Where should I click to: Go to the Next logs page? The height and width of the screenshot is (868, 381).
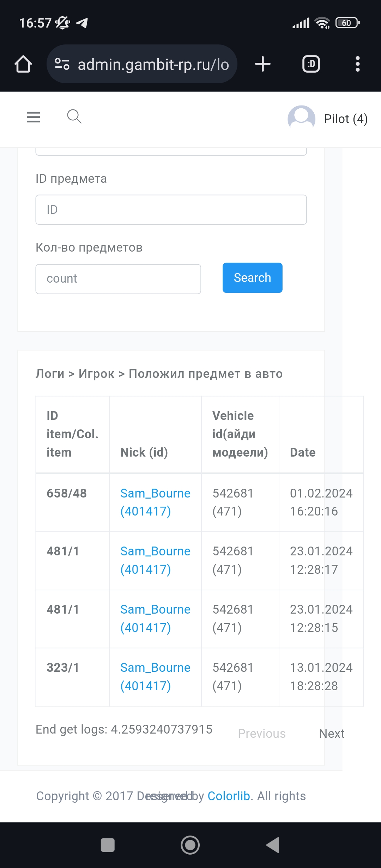click(x=332, y=734)
